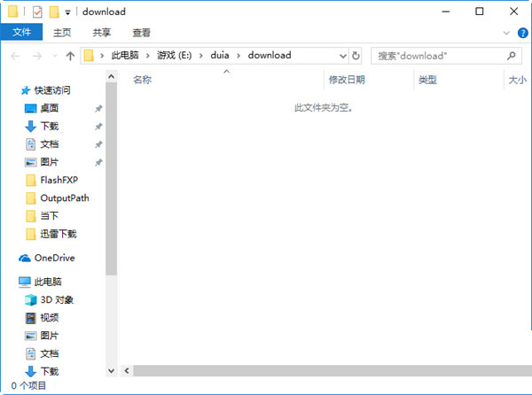Viewport: 532px width, 395px height.
Task: Select 此电脑 in the navigation tree
Action: (48, 282)
